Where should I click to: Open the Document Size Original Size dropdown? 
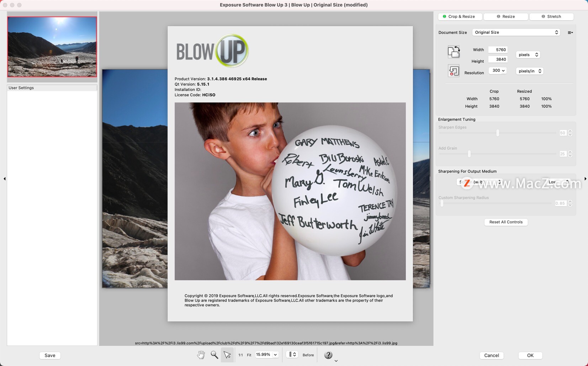pyautogui.click(x=516, y=32)
